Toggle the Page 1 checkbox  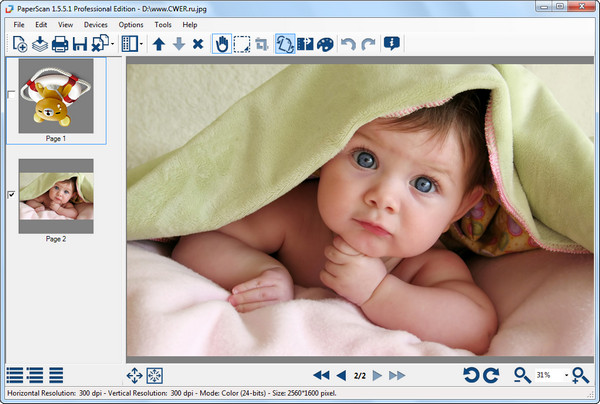click(10, 94)
